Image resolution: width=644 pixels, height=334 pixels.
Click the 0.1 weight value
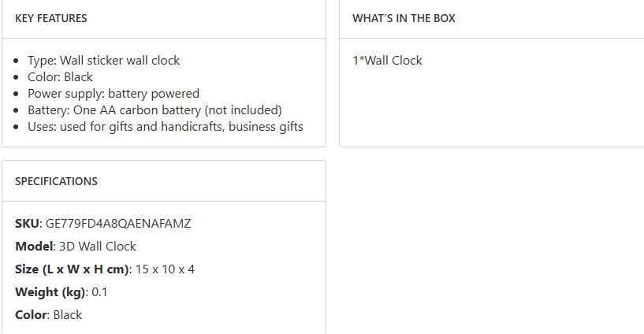(x=99, y=292)
